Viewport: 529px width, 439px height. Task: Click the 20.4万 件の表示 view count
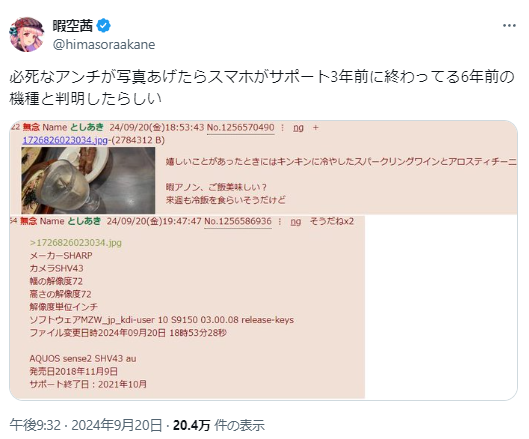coord(219,425)
